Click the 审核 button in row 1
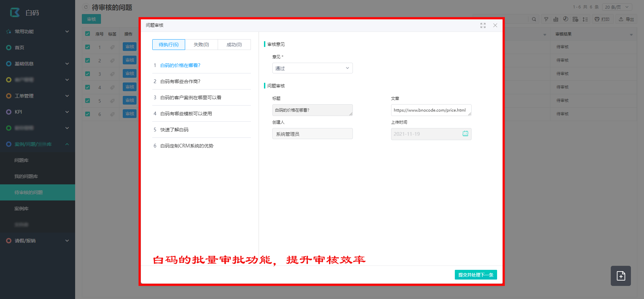644x299 pixels. click(129, 47)
